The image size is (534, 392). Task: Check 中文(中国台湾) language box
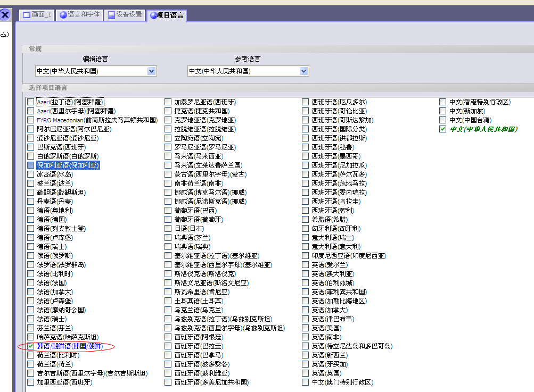click(x=443, y=120)
